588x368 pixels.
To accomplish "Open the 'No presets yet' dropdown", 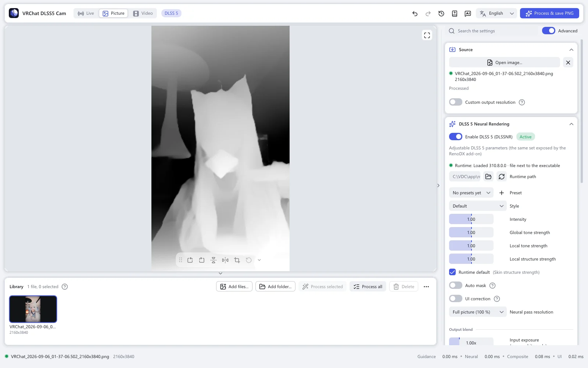I will (471, 193).
